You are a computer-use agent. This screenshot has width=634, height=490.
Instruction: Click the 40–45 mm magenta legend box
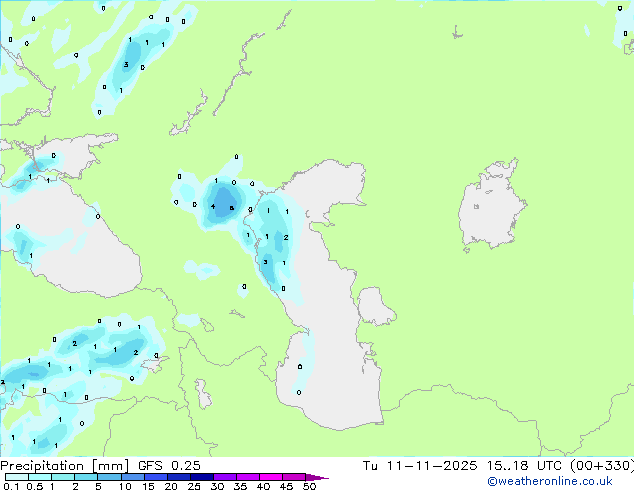tap(271, 477)
